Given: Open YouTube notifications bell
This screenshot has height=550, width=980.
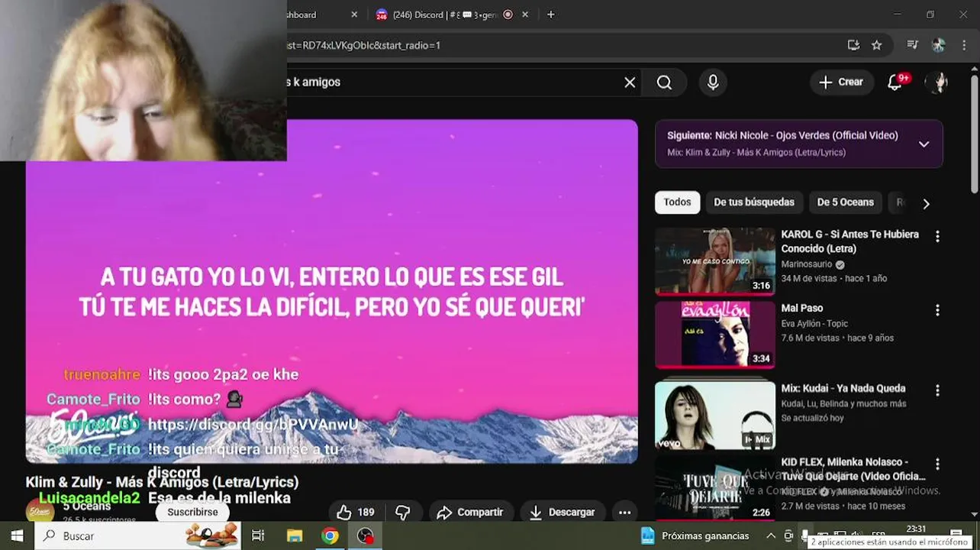Looking at the screenshot, I should tap(895, 82).
